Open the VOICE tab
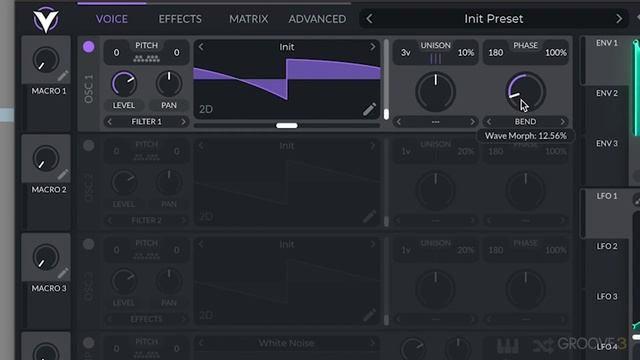The height and width of the screenshot is (360, 640). pyautogui.click(x=111, y=19)
